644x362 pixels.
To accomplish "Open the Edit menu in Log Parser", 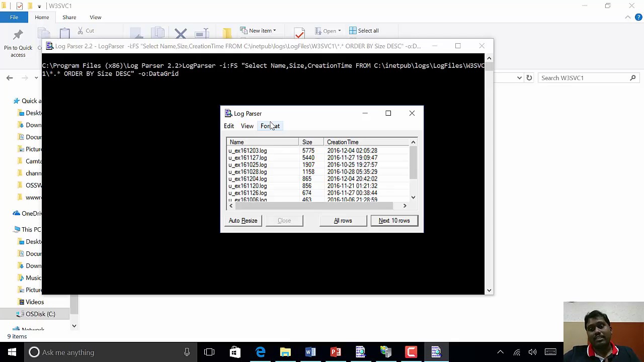I will (229, 126).
